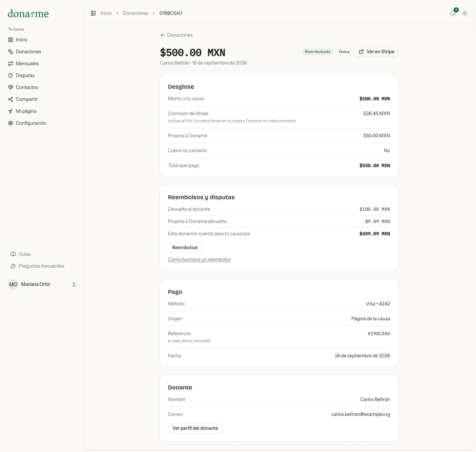Click the Mensuales repeat icon
The height and width of the screenshot is (452, 476).
[11, 64]
